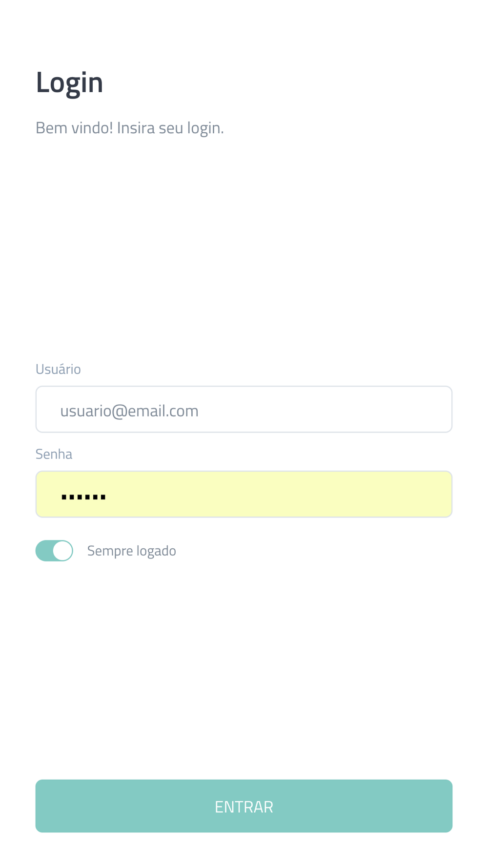The width and height of the screenshot is (488, 868).
Task: Focus the Usuário email input field
Action: coord(244,409)
